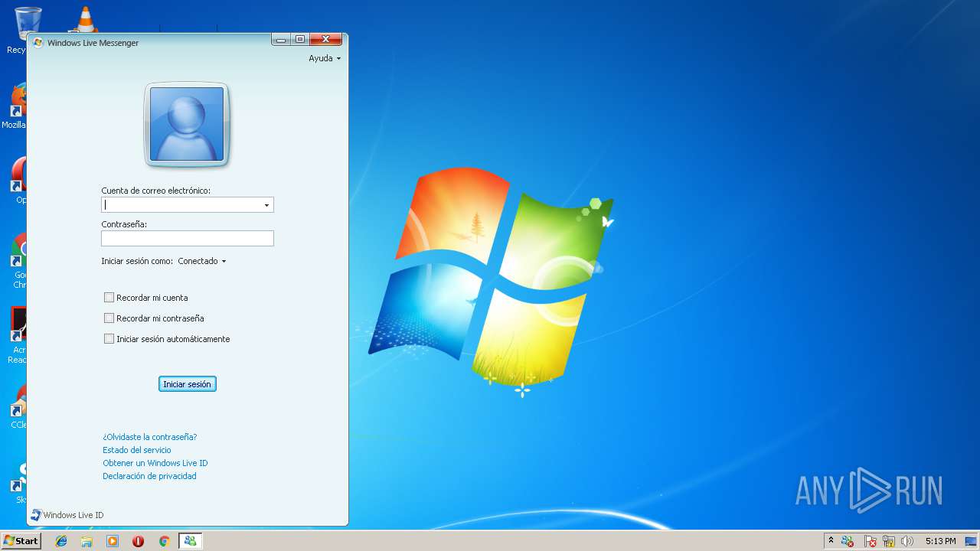Open Acrobat Reader desktop shortcut
The width and height of the screenshot is (980, 551).
[17, 335]
